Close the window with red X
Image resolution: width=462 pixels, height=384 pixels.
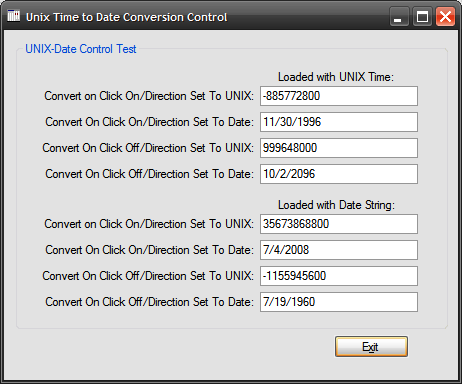[x=446, y=16]
